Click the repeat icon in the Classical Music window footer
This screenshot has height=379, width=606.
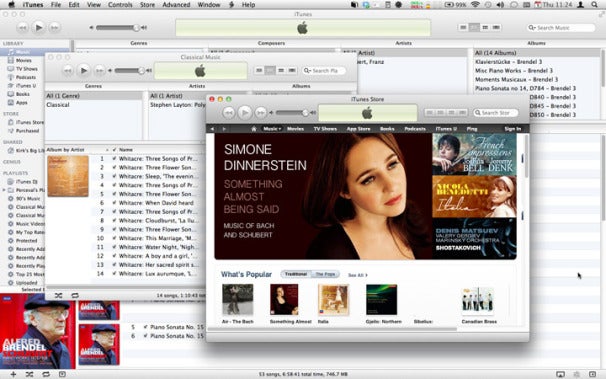click(75, 296)
